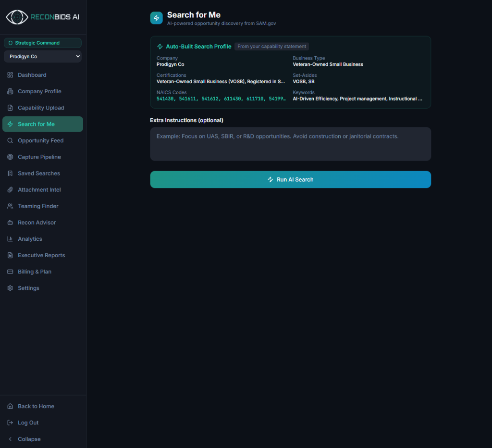Open the Executive Reports page

pyautogui.click(x=43, y=255)
